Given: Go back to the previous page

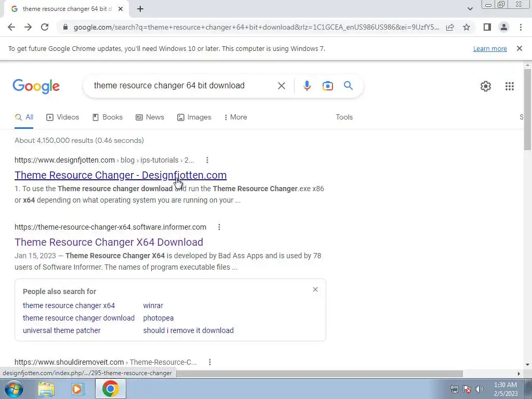Looking at the screenshot, I should point(11,27).
